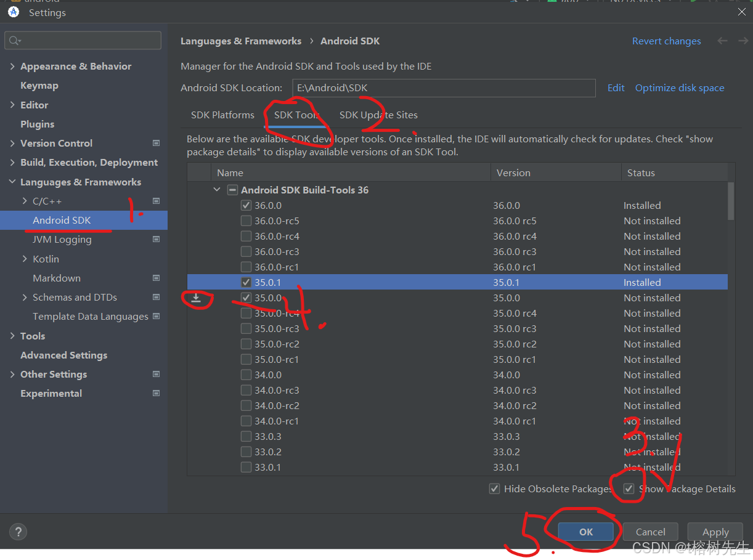The height and width of the screenshot is (560, 753).
Task: Click the project-level icon beside Version Control
Action: pos(156,143)
